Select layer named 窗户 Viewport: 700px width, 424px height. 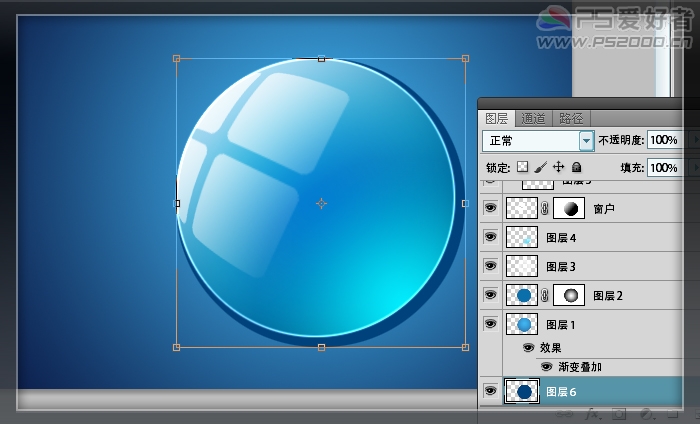[604, 209]
